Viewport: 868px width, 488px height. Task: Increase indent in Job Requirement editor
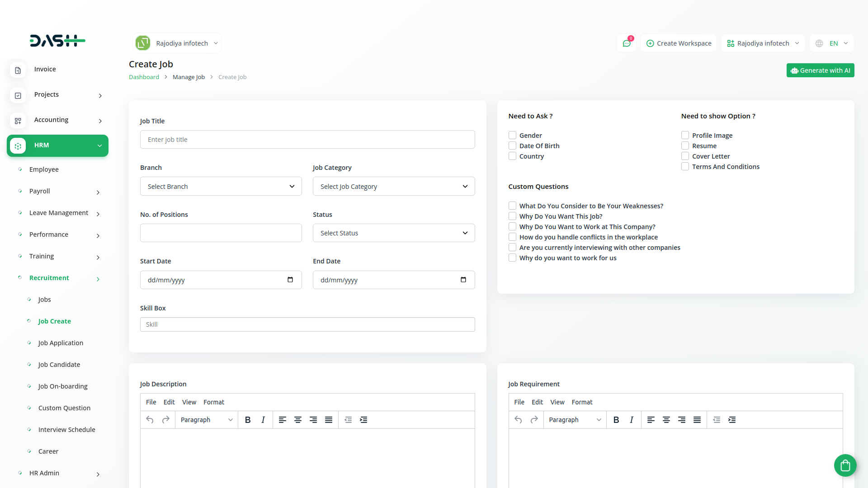[x=732, y=420]
